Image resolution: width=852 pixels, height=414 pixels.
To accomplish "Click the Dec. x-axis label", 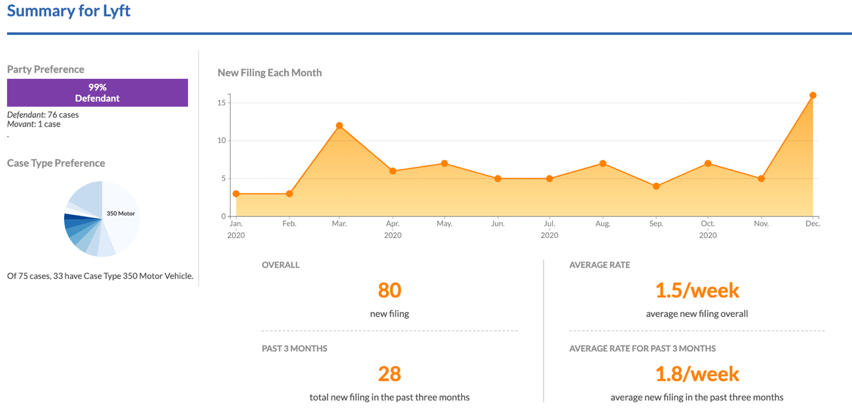I will point(813,223).
